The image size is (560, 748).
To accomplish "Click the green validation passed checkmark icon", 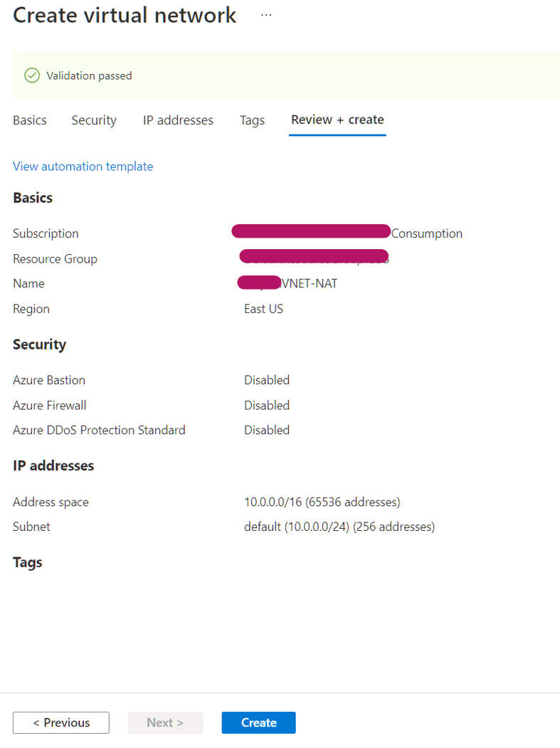I will pos(32,75).
